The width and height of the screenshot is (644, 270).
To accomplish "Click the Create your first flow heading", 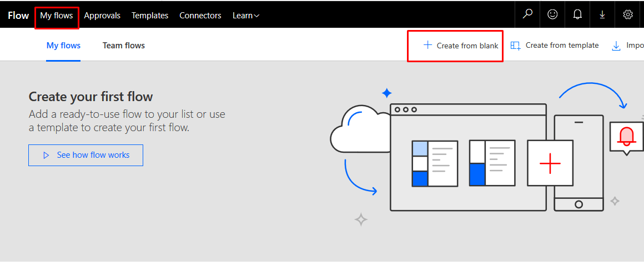I will pyautogui.click(x=90, y=97).
